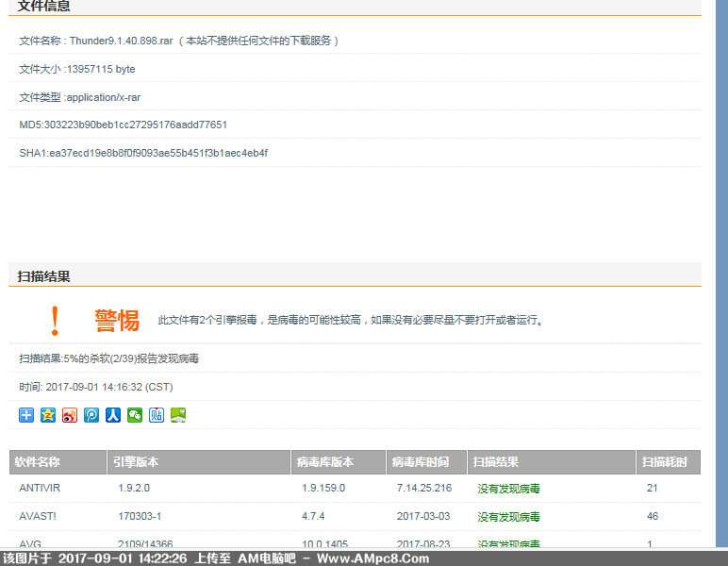Click the AVAST! scan duration 46
The image size is (728, 566).
tap(653, 516)
